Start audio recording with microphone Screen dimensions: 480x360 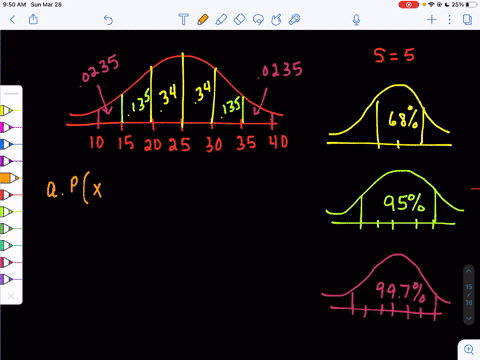[356, 20]
